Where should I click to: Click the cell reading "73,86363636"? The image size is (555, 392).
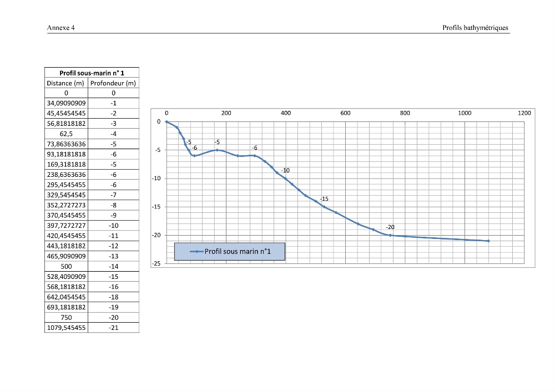(x=66, y=144)
